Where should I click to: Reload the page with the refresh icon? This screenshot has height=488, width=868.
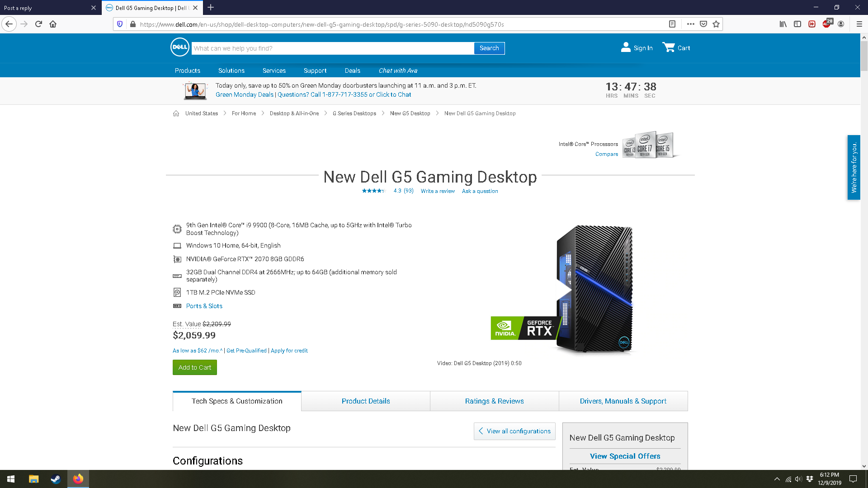tap(38, 24)
